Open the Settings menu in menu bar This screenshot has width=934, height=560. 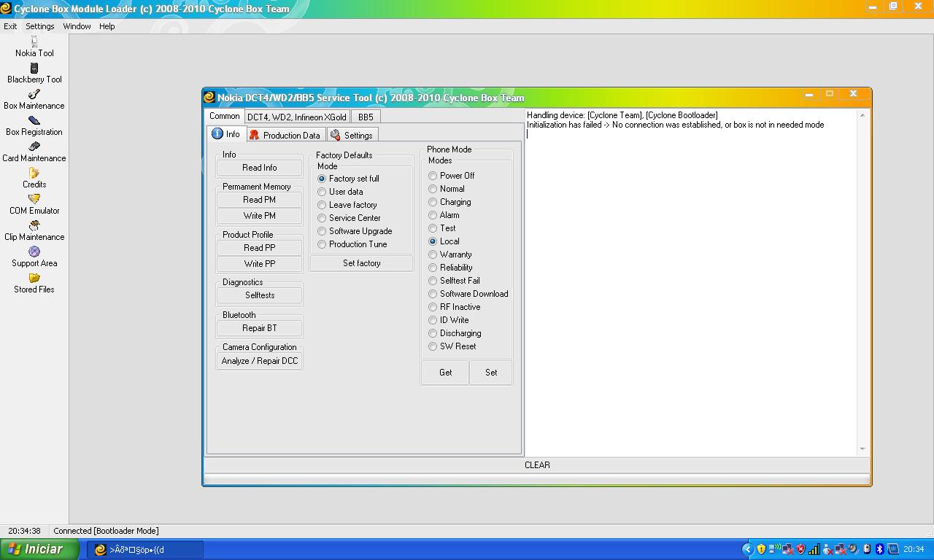39,26
